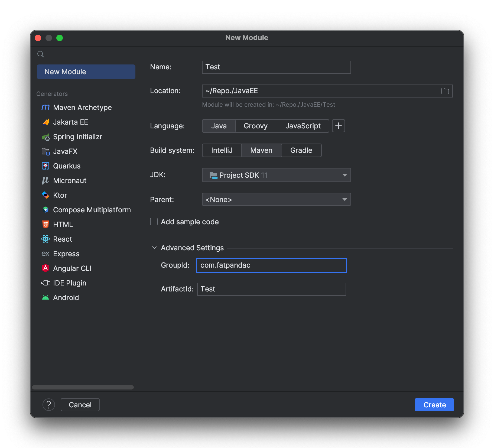
Task: Click the Ktor generator icon
Action: point(45,195)
